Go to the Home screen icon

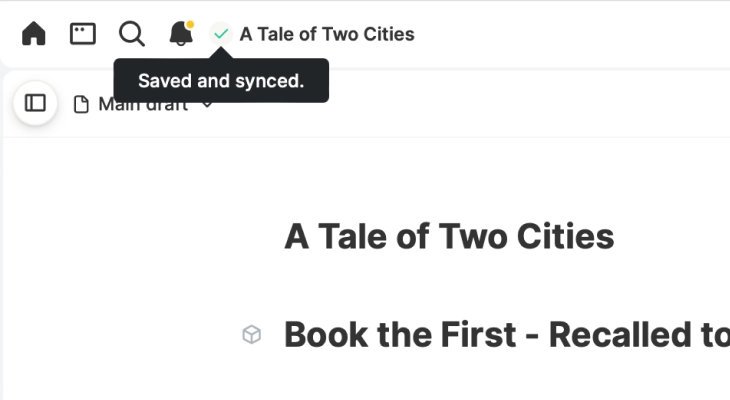pyautogui.click(x=34, y=34)
